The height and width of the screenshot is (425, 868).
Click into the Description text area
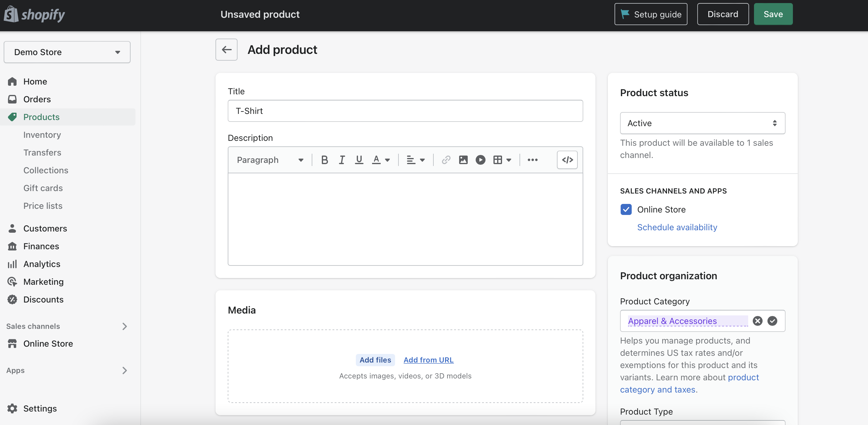tap(405, 219)
